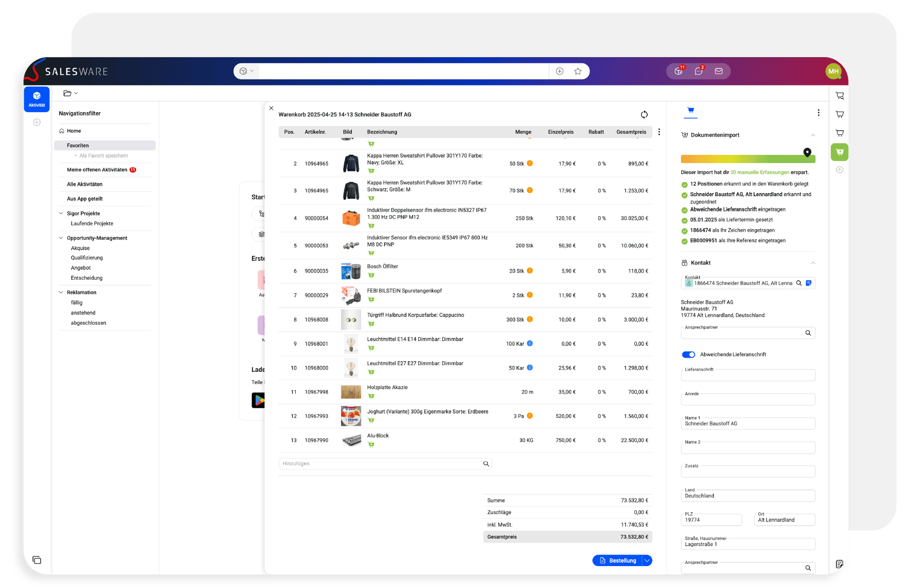Select Alle Aktivitäten in the navigation filter
911x588 pixels.
(x=85, y=184)
